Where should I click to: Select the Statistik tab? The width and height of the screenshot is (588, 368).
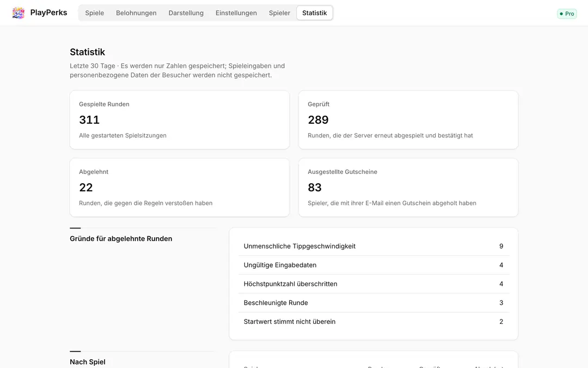click(315, 13)
